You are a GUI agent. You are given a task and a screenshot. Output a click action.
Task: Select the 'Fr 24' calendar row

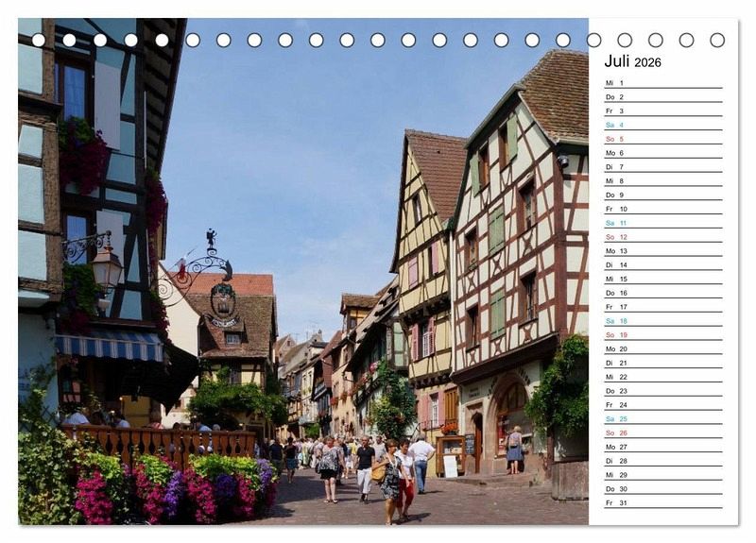(663, 404)
